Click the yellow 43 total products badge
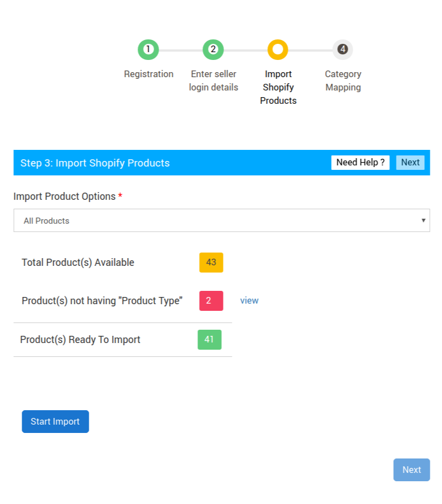 click(211, 263)
